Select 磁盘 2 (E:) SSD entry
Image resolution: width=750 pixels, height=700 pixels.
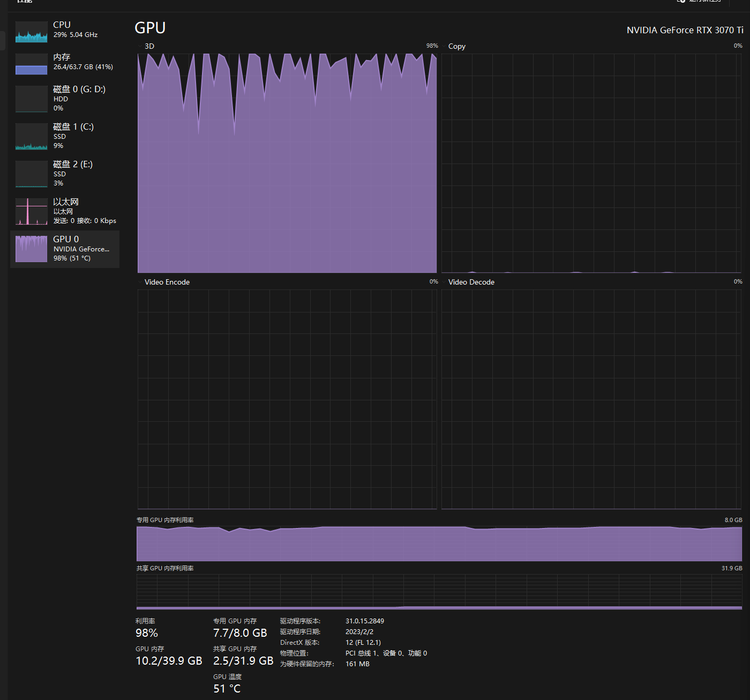point(65,174)
